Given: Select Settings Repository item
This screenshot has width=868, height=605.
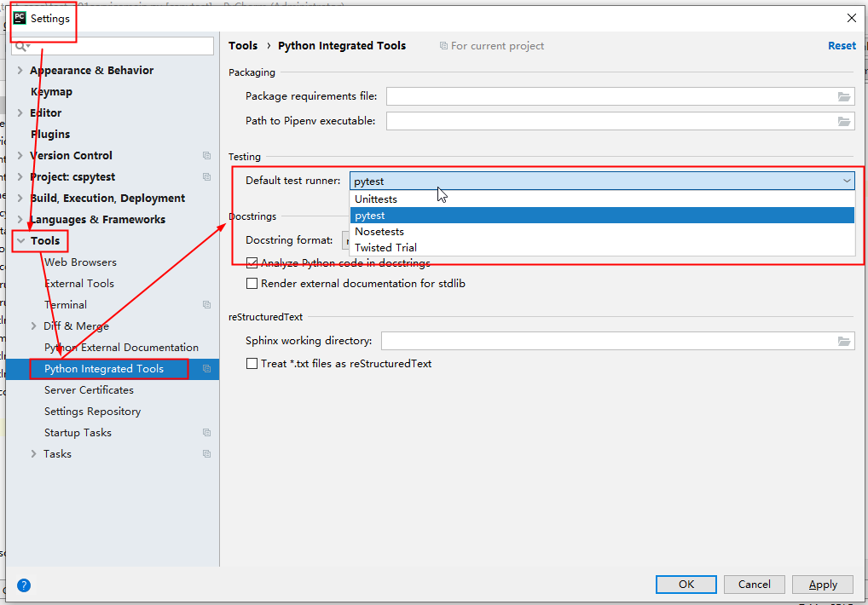Looking at the screenshot, I should (x=92, y=412).
